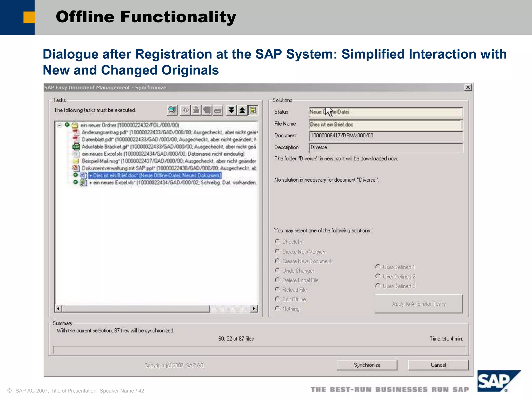Click PDF icon next to Datenblatt.pdf
Screen dimensions: 532x399
[76, 139]
